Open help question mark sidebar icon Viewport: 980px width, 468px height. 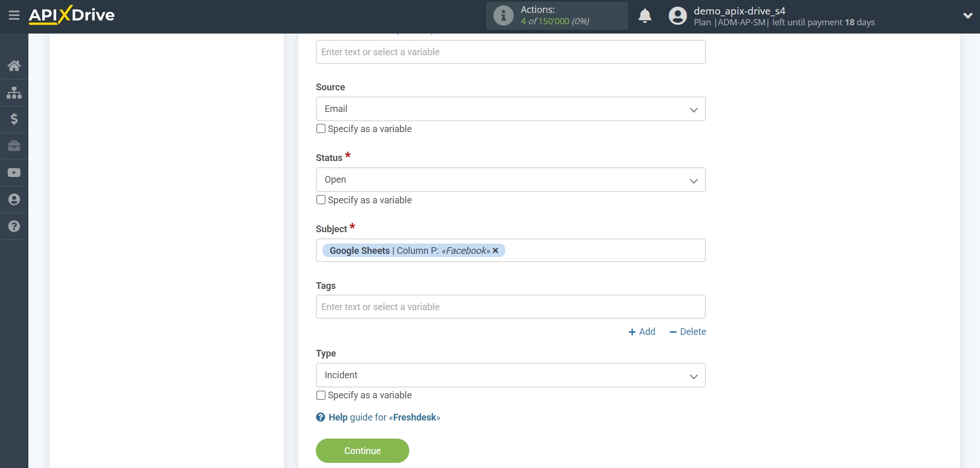[x=14, y=226]
